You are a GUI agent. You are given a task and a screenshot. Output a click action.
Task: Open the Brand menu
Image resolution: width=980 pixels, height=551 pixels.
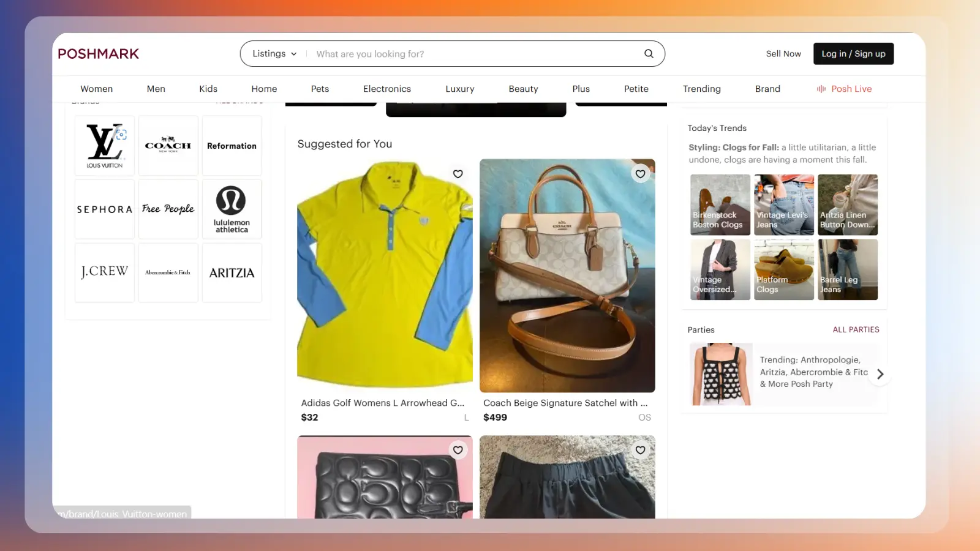click(x=767, y=89)
